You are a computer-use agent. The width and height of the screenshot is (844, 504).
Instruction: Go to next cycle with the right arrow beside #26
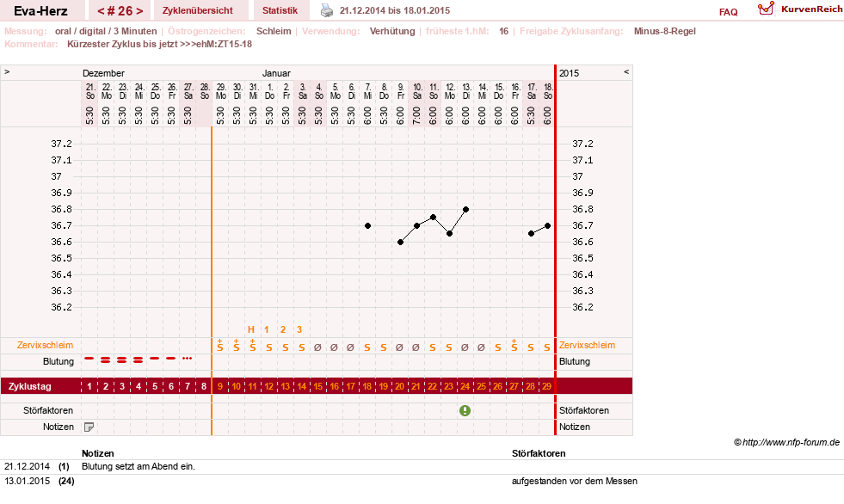click(140, 11)
